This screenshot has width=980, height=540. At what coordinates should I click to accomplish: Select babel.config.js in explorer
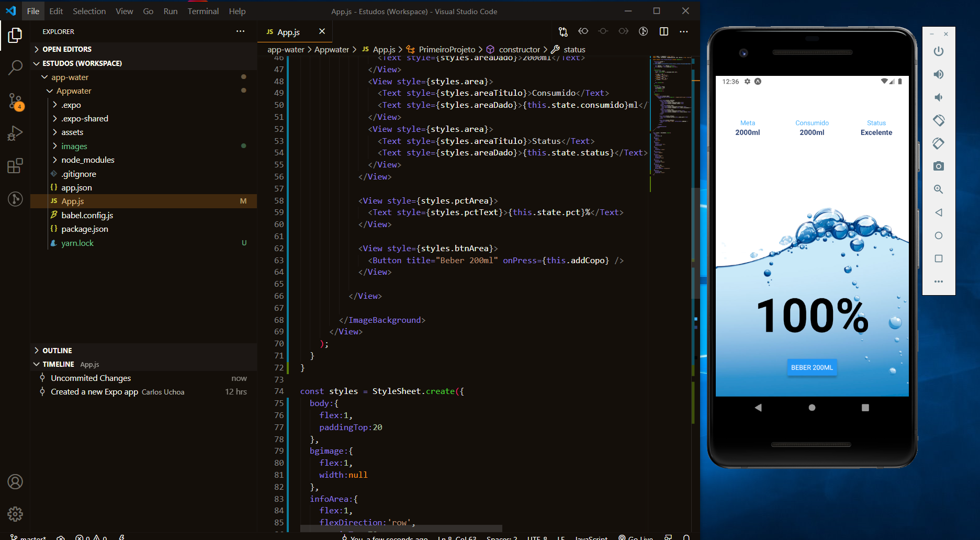click(144, 216)
